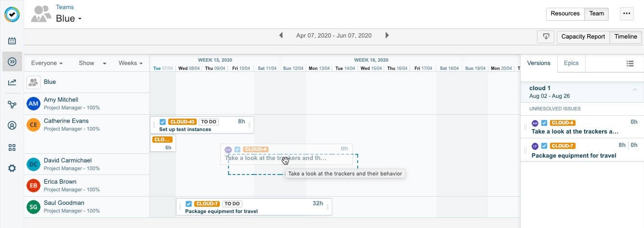
Task: Click David Carmichael's DC avatar
Action: (x=33, y=164)
